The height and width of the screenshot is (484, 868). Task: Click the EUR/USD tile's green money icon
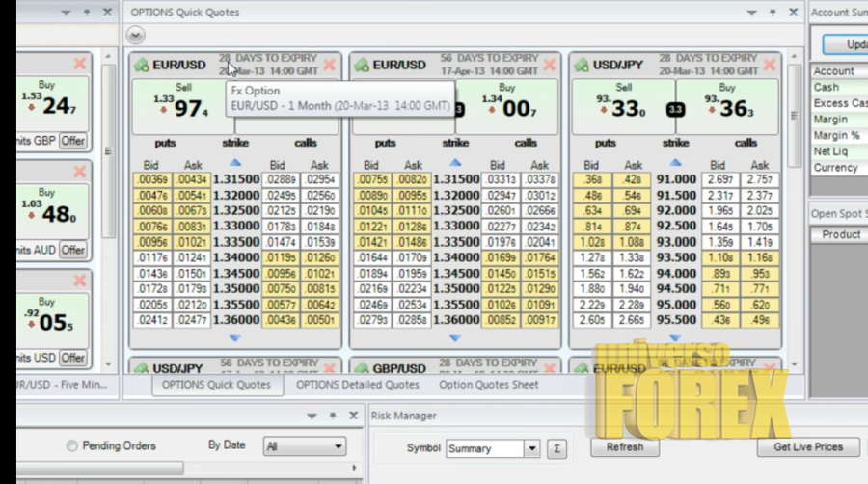[142, 65]
